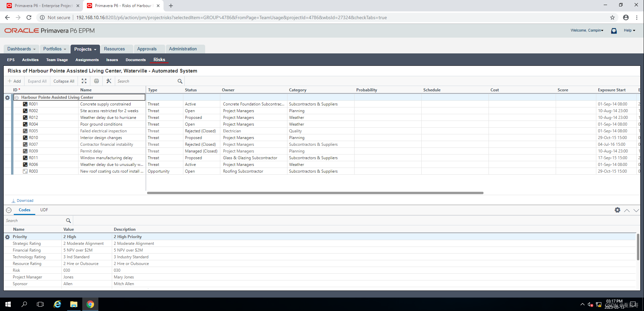Click the vertical scrollbar of Codes list
Viewport: 644px width, 311px height.
pyautogui.click(x=638, y=247)
